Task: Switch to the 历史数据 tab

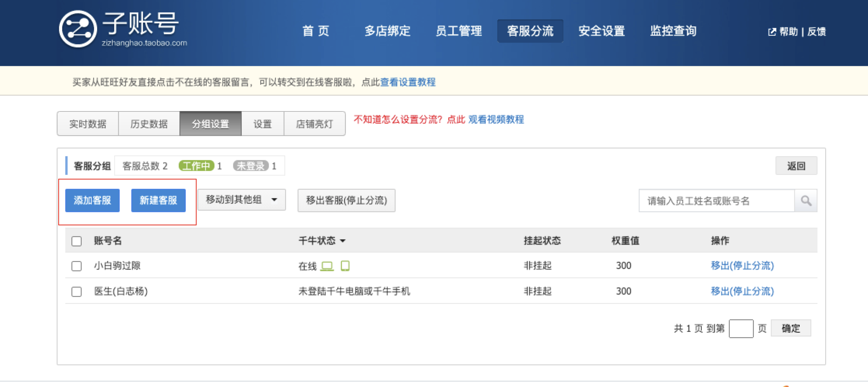Action: 149,124
